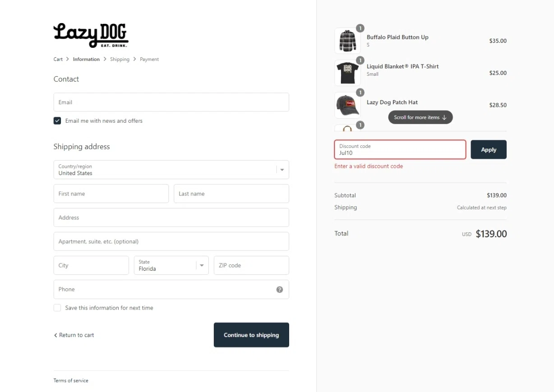This screenshot has width=554, height=392.
Task: Select the Shipping breadcrumb step
Action: pos(120,59)
